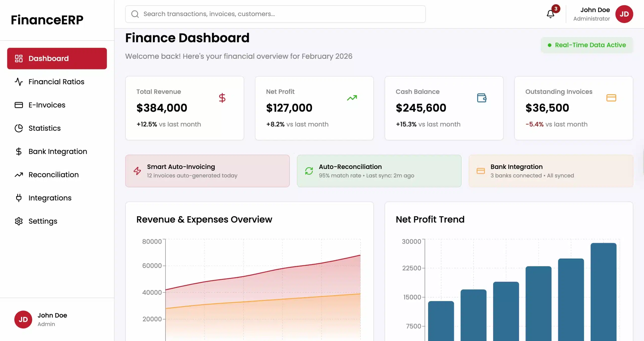Navigate to Reconciliation
The width and height of the screenshot is (644, 341).
click(x=53, y=175)
